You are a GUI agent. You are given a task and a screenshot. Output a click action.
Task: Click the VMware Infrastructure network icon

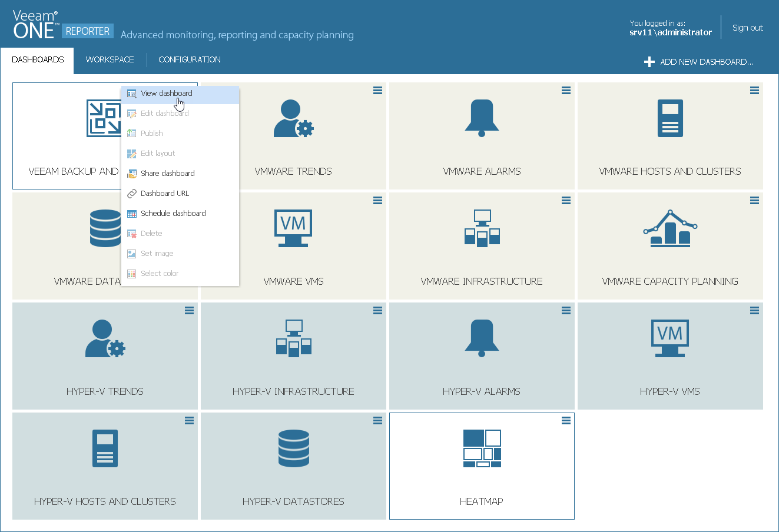click(482, 228)
